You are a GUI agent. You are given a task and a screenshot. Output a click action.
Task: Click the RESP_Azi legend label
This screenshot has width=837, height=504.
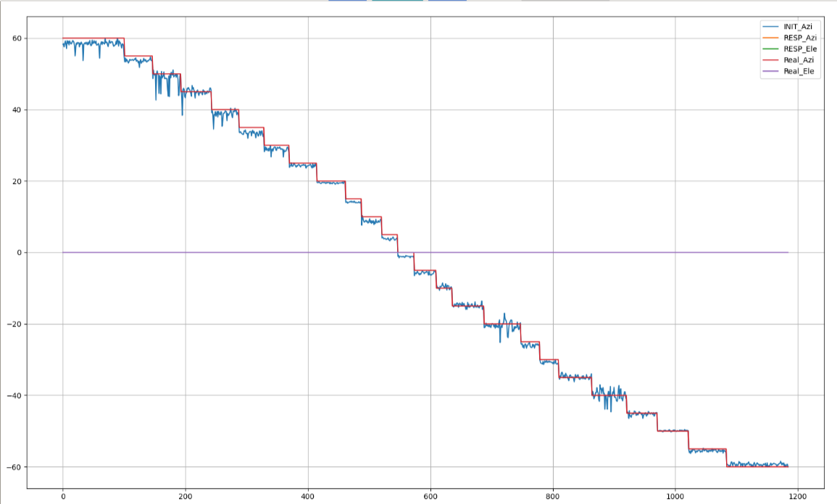(x=799, y=38)
